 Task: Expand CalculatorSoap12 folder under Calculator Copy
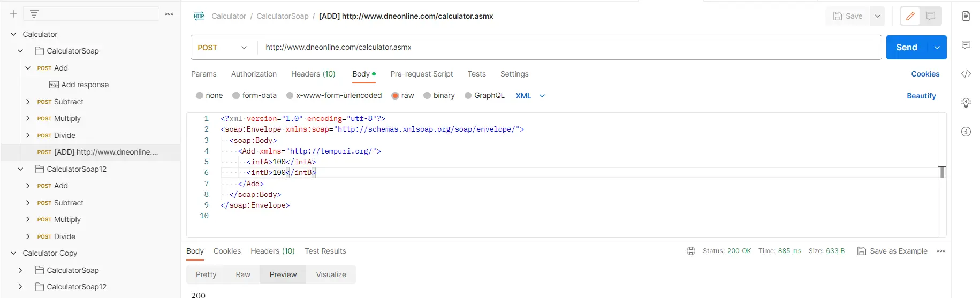tap(20, 287)
